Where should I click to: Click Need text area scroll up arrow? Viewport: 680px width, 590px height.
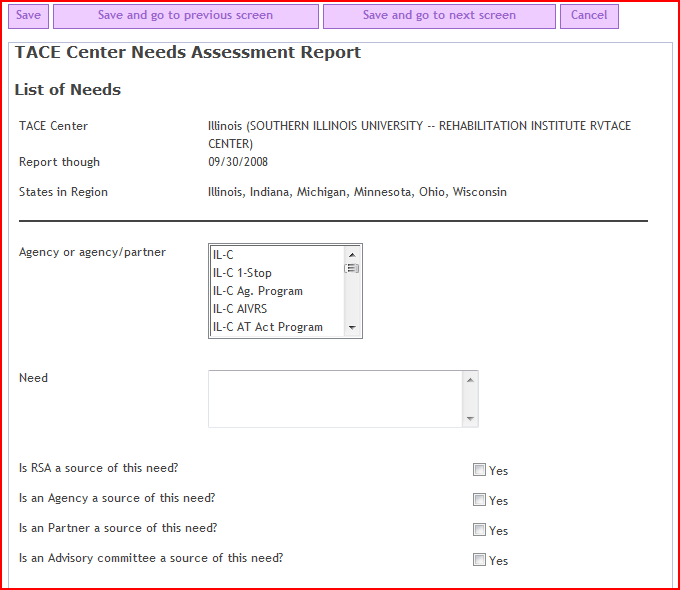click(x=470, y=380)
